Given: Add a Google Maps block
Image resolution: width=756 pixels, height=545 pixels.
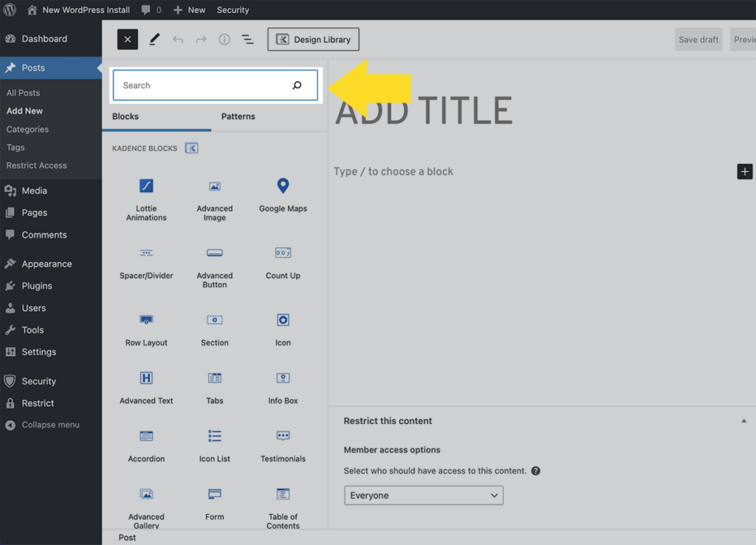Looking at the screenshot, I should tap(283, 196).
